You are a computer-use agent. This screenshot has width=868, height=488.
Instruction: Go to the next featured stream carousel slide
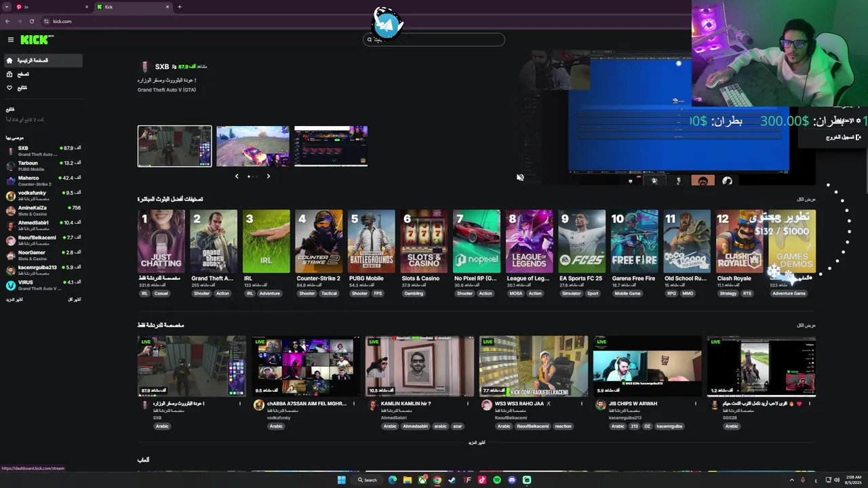268,176
